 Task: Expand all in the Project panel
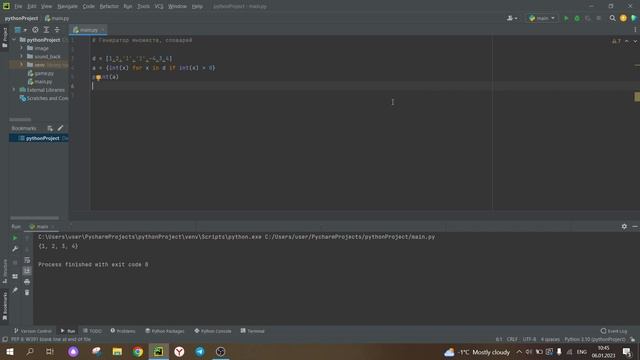point(46,30)
